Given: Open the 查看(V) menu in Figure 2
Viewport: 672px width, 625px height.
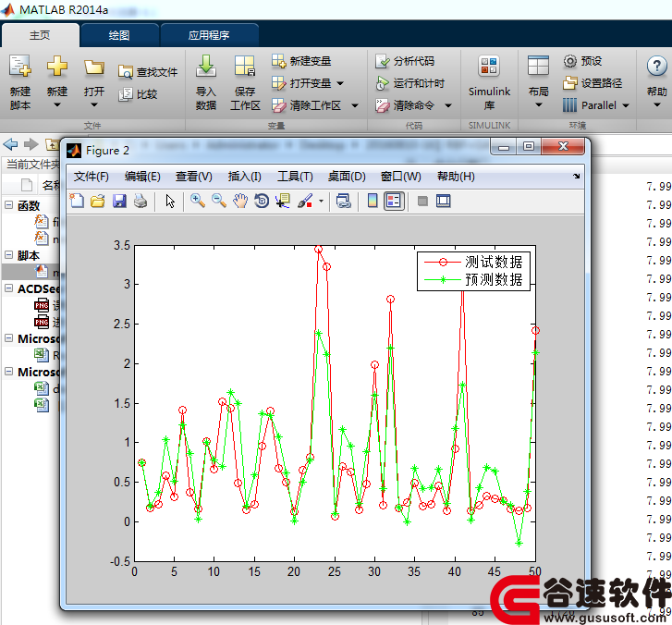Looking at the screenshot, I should (194, 177).
